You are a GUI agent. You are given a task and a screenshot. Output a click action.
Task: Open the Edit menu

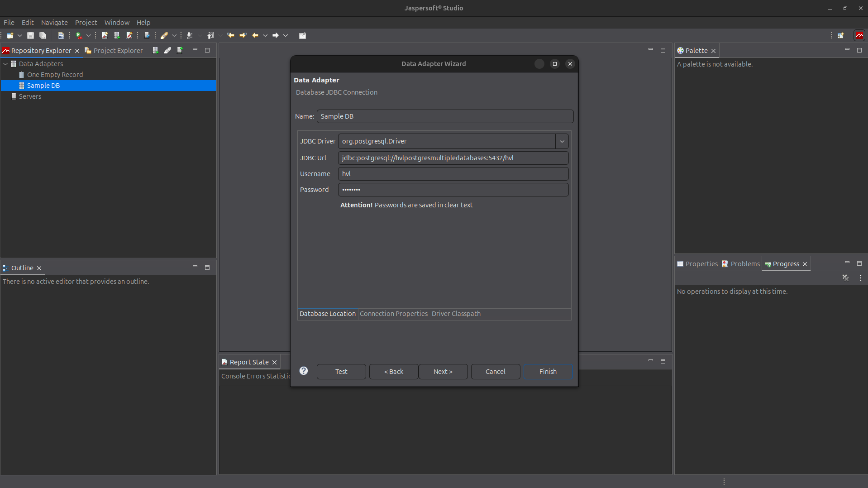(x=28, y=23)
